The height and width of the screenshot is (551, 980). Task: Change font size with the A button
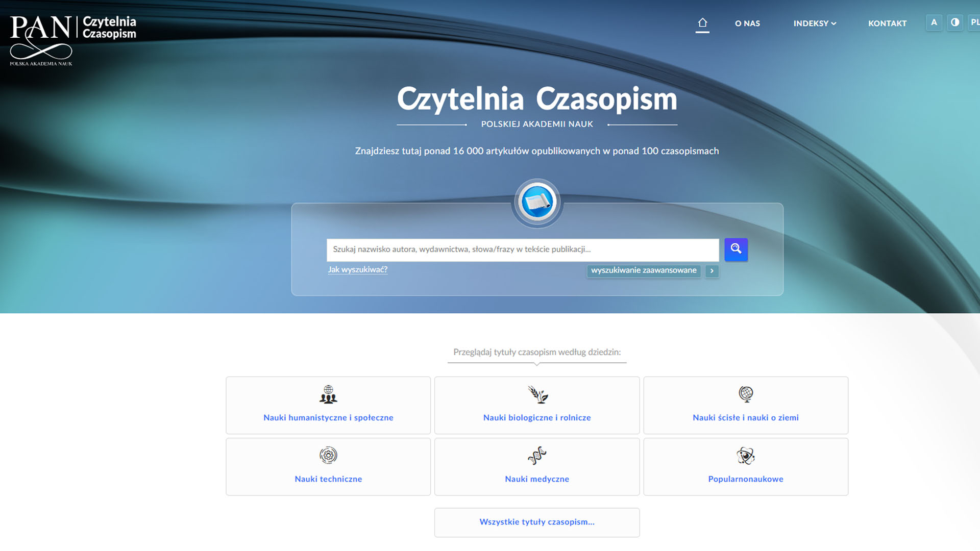tap(934, 23)
